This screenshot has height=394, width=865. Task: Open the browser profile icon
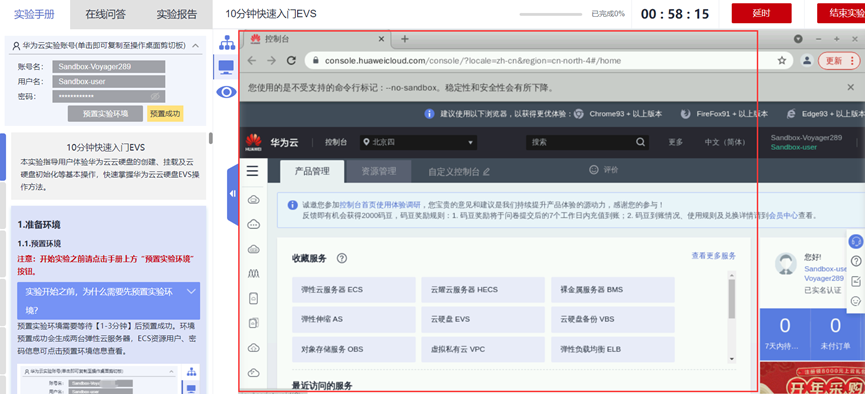[x=807, y=61]
